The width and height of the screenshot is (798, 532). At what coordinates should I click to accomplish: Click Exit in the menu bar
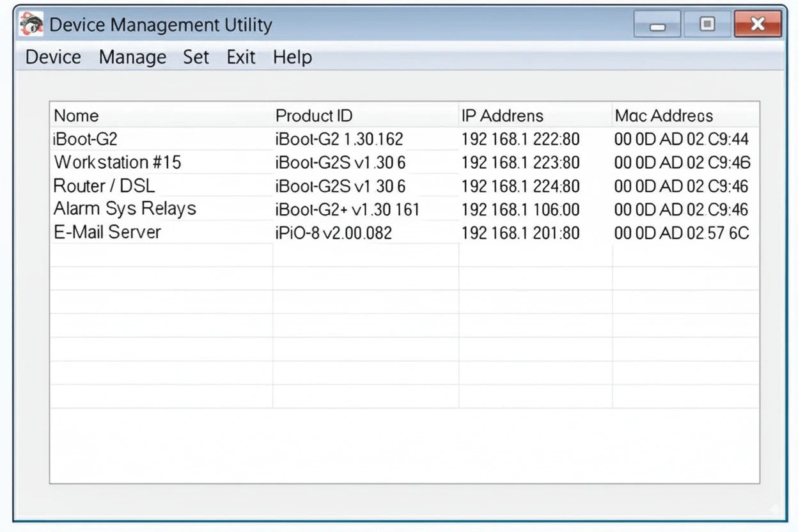240,57
